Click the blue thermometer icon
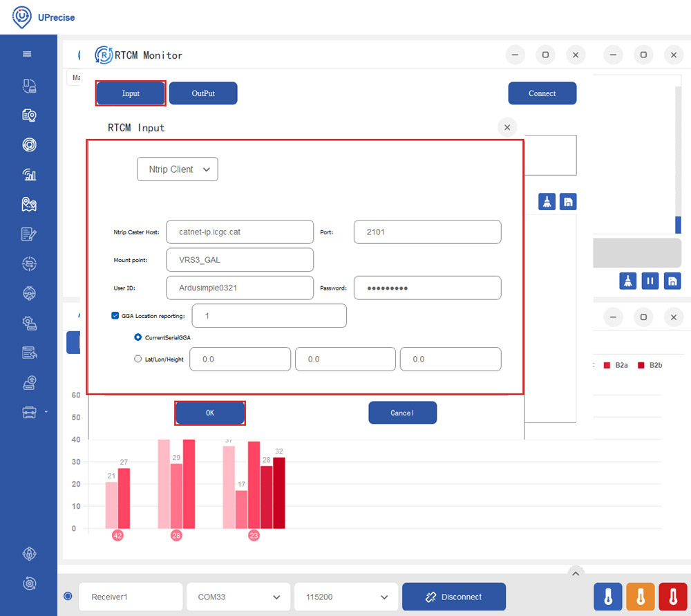Screen dimensions: 691x616 [x=608, y=597]
